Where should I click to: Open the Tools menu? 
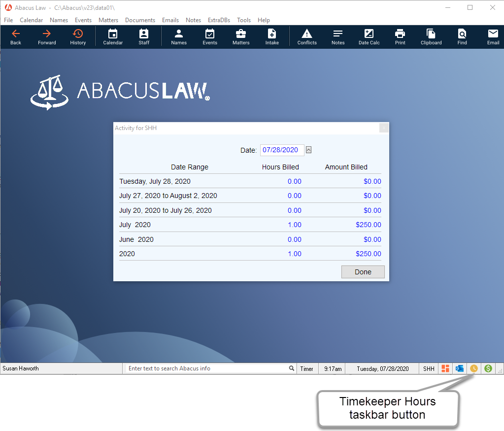coord(244,20)
